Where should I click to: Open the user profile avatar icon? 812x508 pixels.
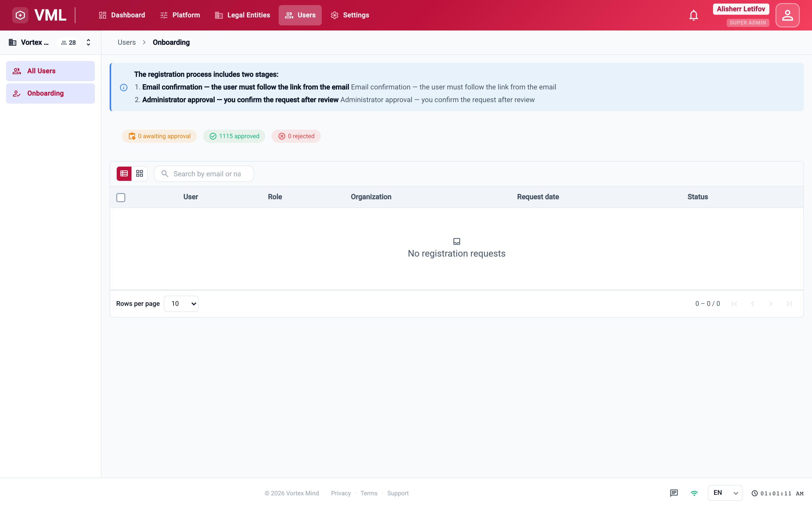point(787,15)
